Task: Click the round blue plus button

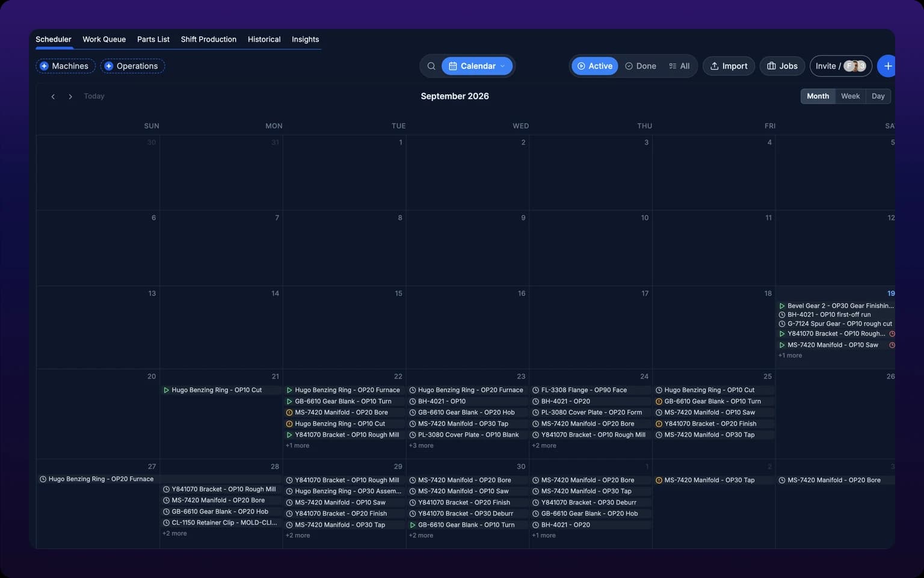Action: click(887, 66)
